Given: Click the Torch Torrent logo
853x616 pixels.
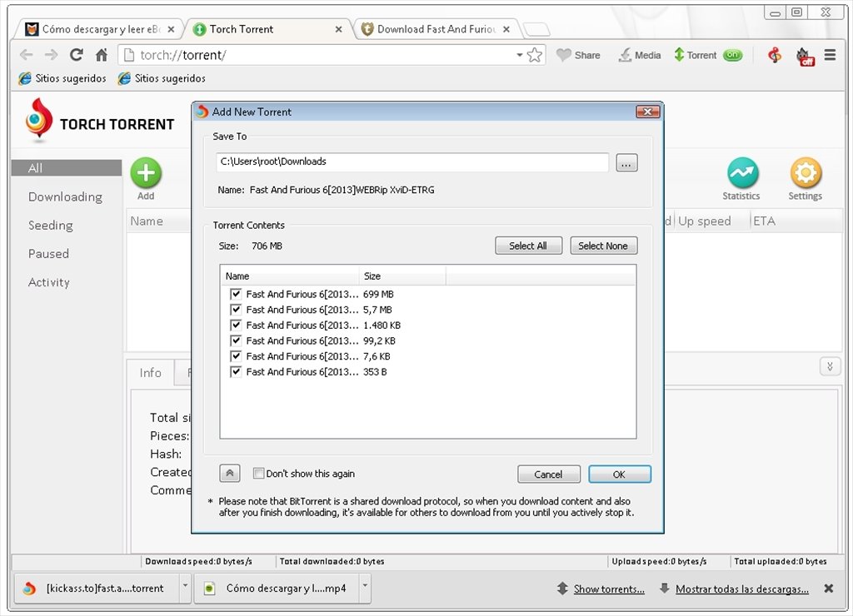Looking at the screenshot, I should pyautogui.click(x=100, y=122).
